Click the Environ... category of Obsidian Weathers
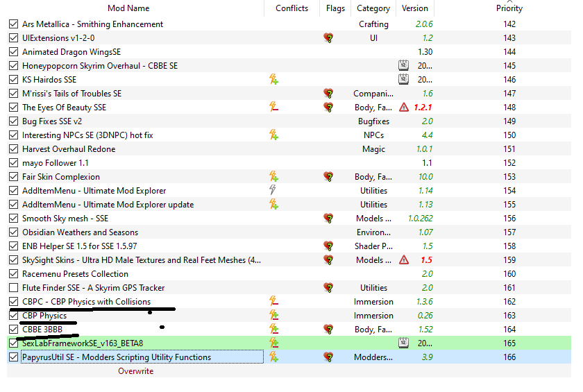 pos(373,232)
